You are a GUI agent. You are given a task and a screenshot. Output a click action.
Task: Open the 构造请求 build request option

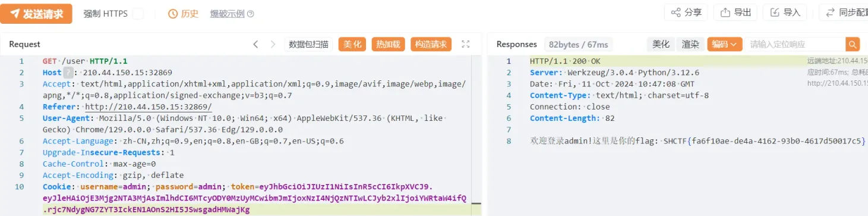[x=431, y=44]
